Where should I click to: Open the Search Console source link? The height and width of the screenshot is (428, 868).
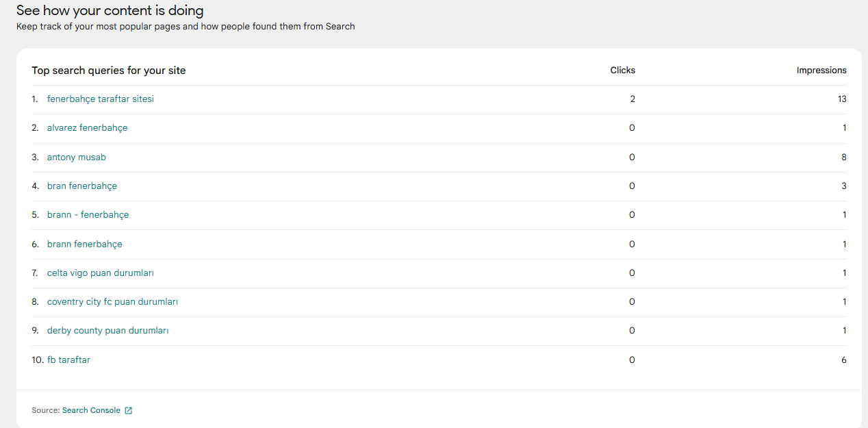click(91, 411)
